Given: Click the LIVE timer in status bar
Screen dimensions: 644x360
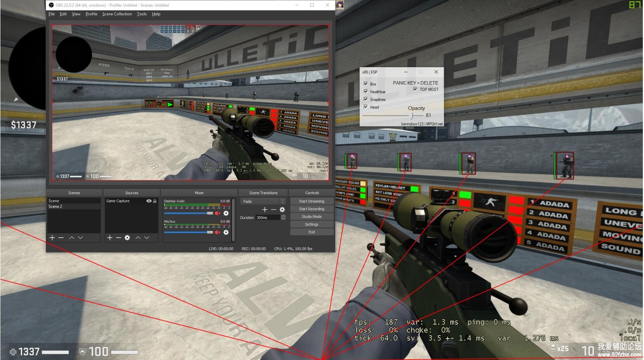Looking at the screenshot, I should coord(221,249).
